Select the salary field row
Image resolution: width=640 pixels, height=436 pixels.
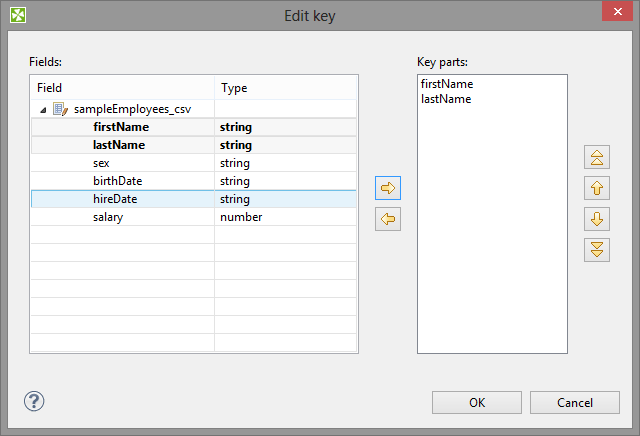[107, 217]
